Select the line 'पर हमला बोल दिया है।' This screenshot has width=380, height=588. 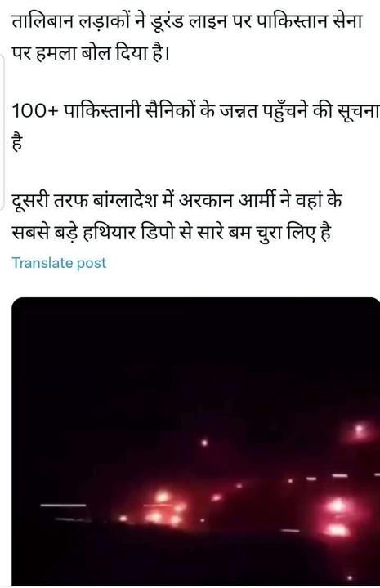(x=91, y=55)
